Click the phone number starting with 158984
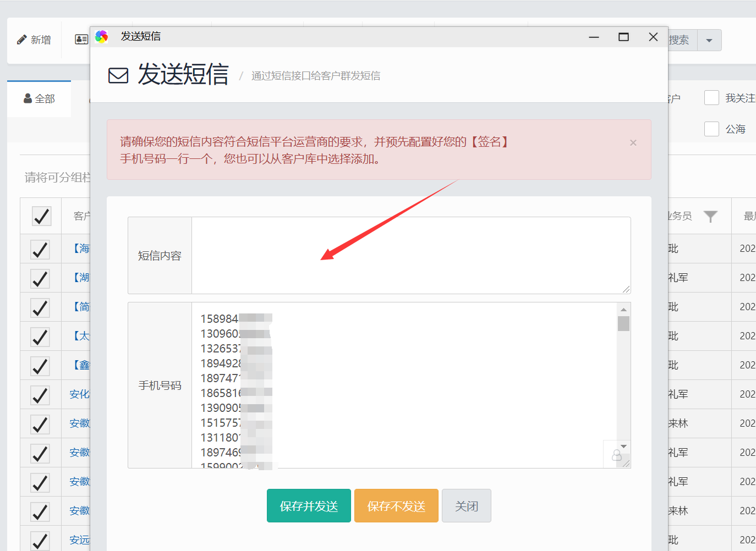This screenshot has height=551, width=756. tap(236, 318)
